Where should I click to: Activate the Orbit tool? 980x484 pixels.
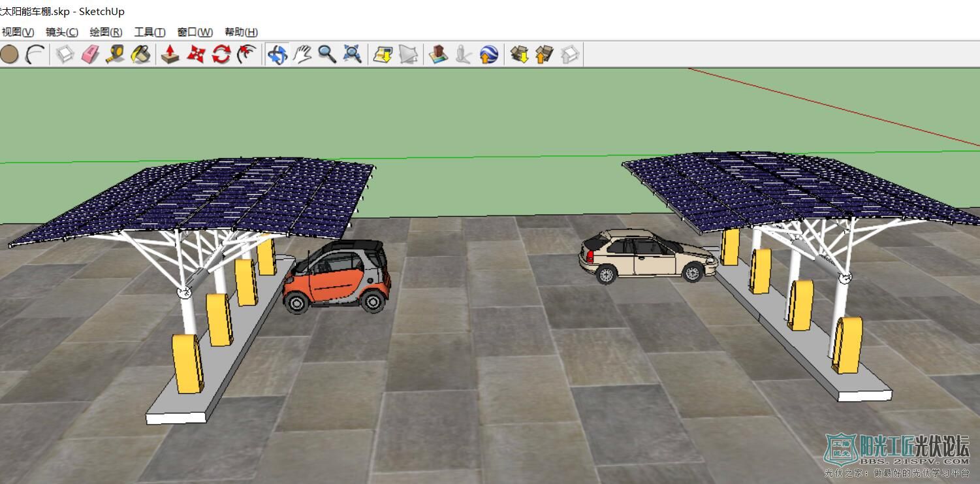point(277,54)
